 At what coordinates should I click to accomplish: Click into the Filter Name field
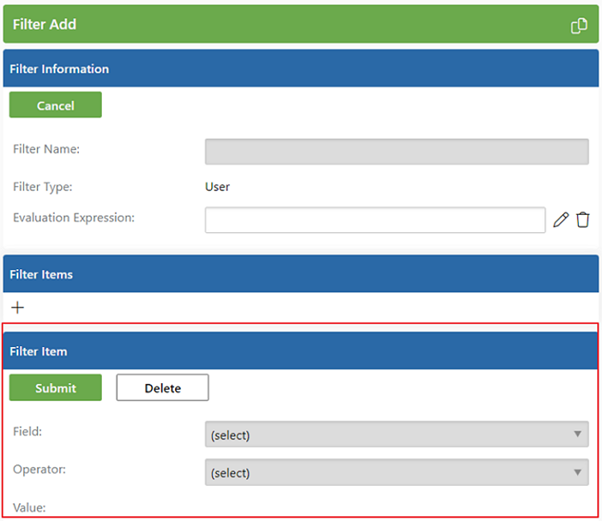[x=397, y=152]
